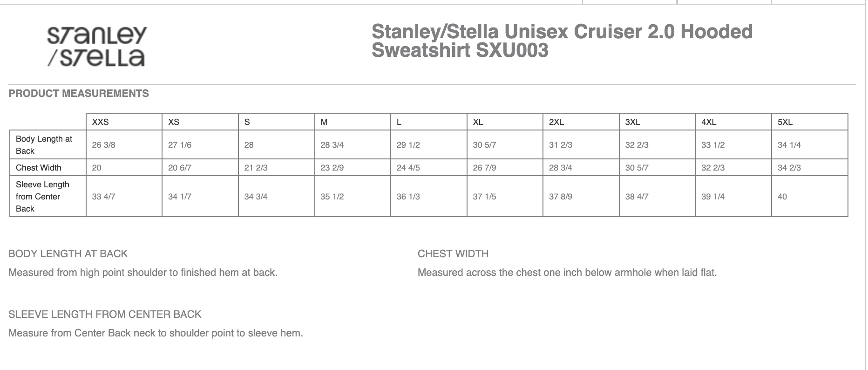Select the XS size column header
Screen dimensions: 868x370
point(174,122)
